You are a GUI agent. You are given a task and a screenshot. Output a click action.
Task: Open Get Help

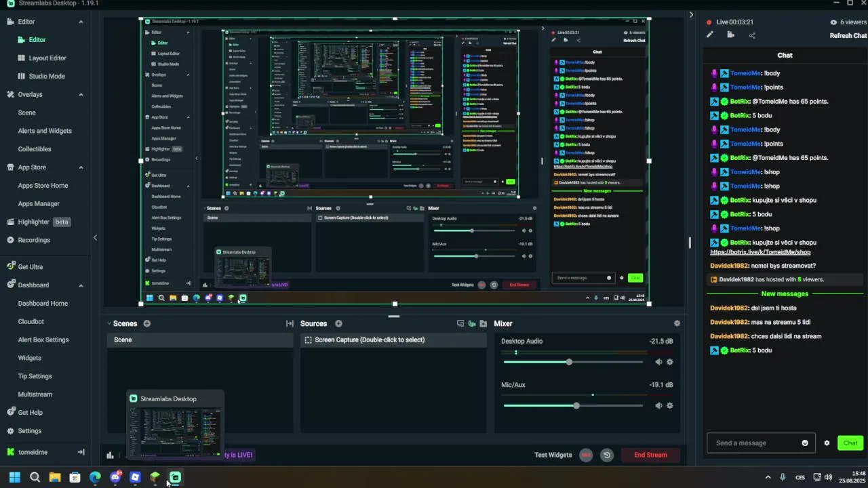point(25,413)
